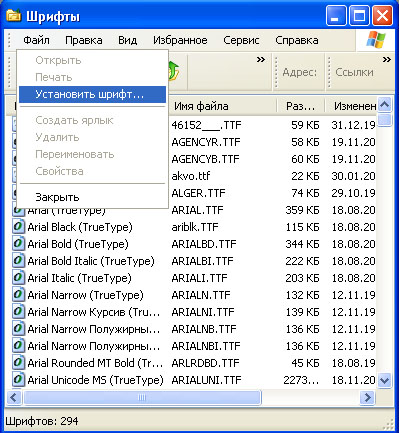Image resolution: width=399 pixels, height=433 pixels.
Task: Close the Шрифты window
Action: click(x=382, y=16)
